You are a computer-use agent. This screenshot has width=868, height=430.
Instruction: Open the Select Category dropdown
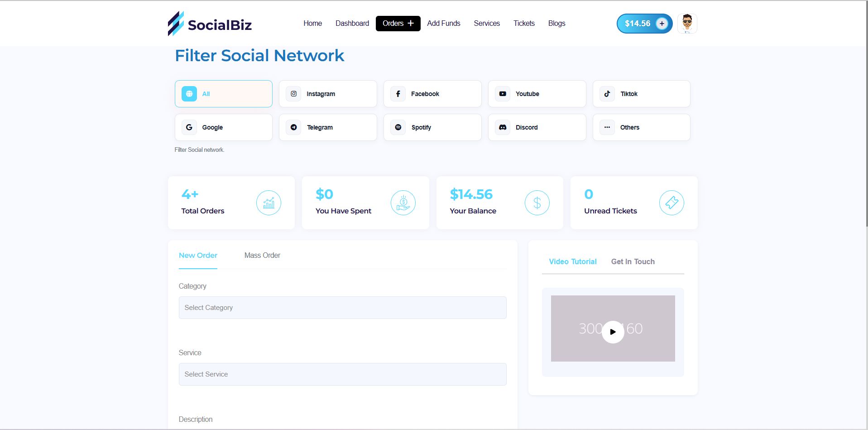[343, 308]
